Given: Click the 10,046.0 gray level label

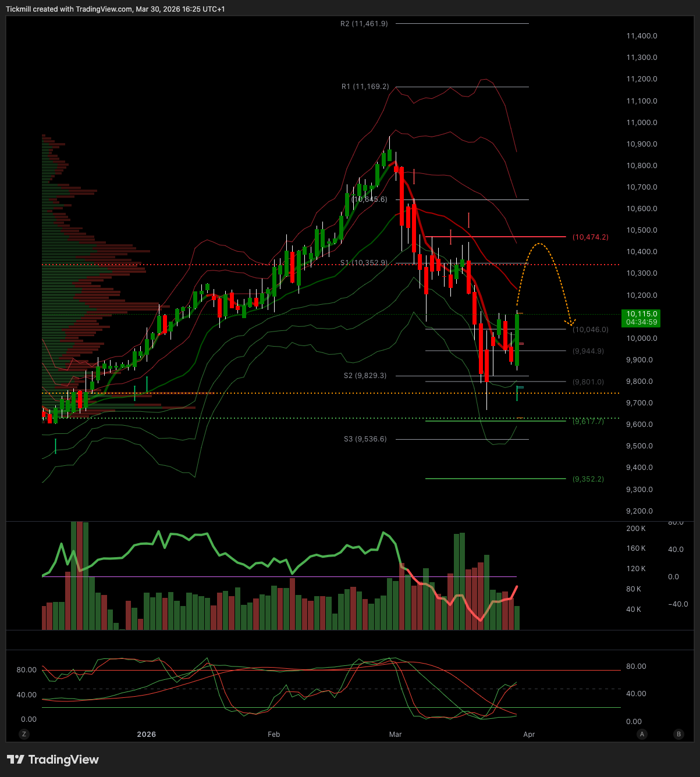Looking at the screenshot, I should pos(591,329).
